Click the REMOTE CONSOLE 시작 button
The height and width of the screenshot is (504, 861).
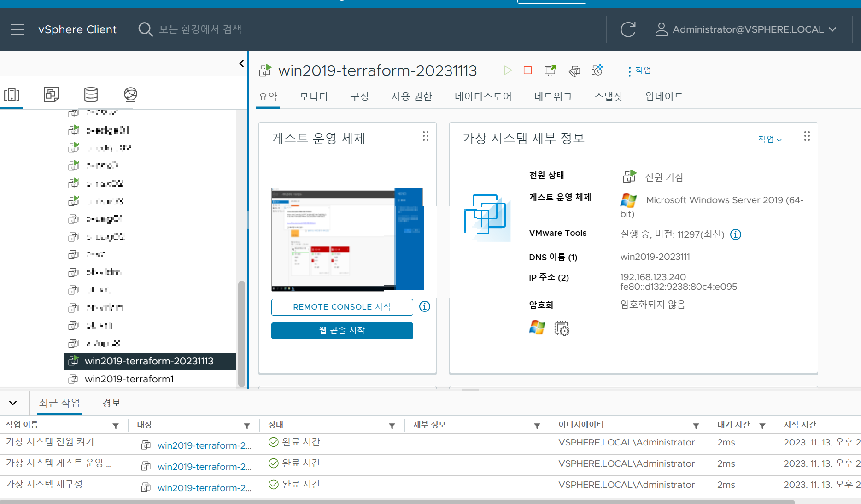[342, 307]
